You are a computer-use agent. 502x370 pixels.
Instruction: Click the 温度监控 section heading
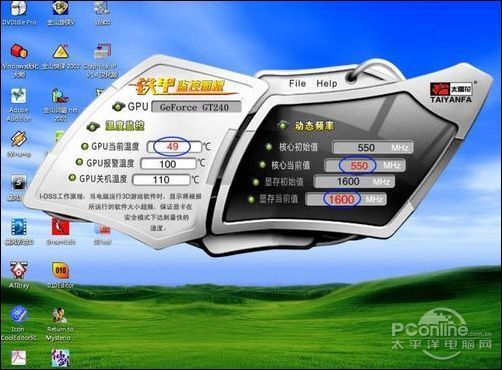point(125,126)
